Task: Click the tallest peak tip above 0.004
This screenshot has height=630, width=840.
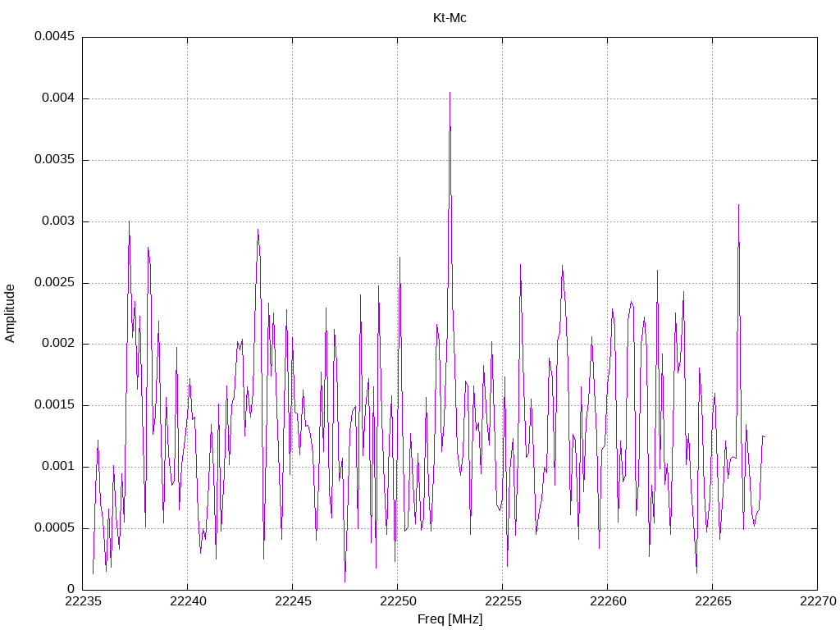Action: pyautogui.click(x=450, y=93)
